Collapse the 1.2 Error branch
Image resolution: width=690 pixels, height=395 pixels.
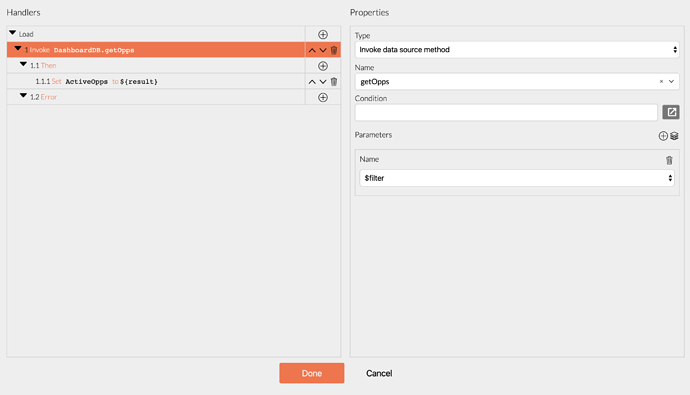click(23, 95)
